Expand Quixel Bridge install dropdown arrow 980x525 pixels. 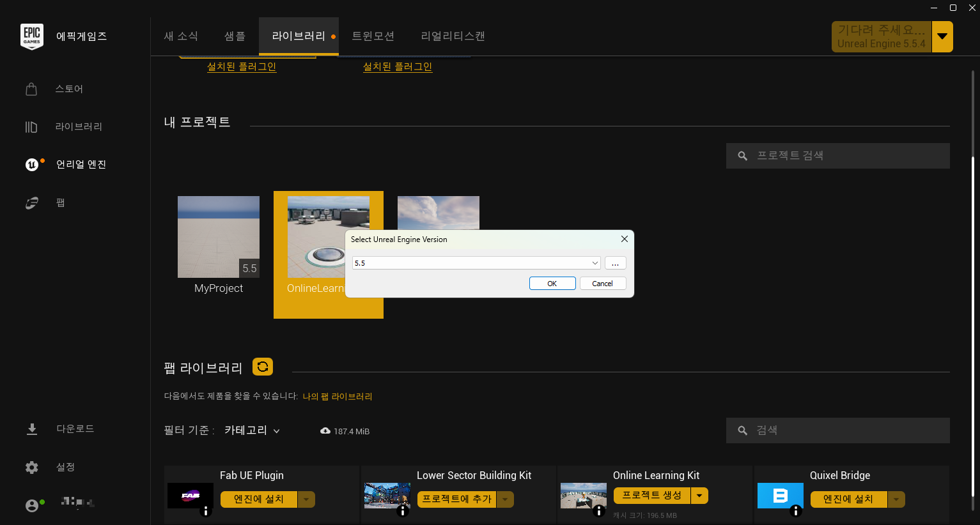point(896,499)
